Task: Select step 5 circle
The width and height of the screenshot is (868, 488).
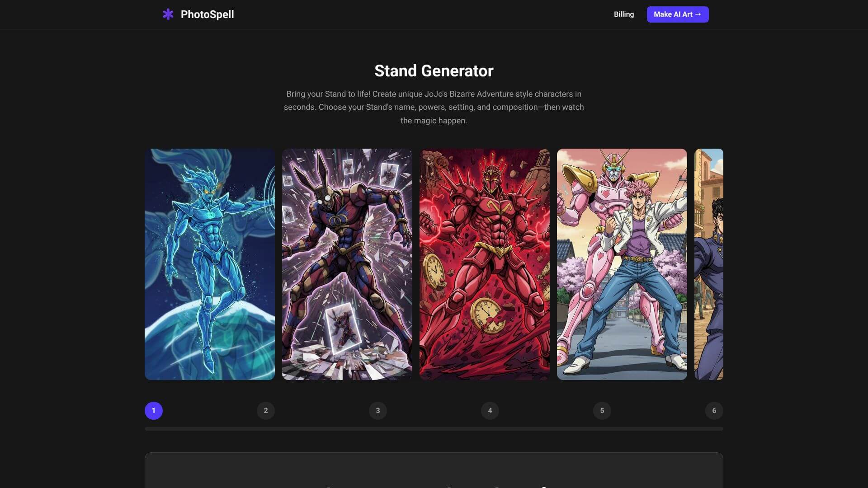Action: click(x=602, y=411)
